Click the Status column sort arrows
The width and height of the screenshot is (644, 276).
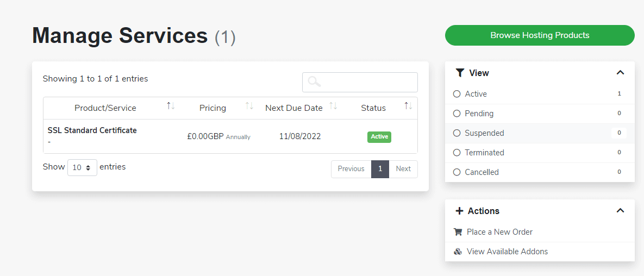[x=408, y=106]
